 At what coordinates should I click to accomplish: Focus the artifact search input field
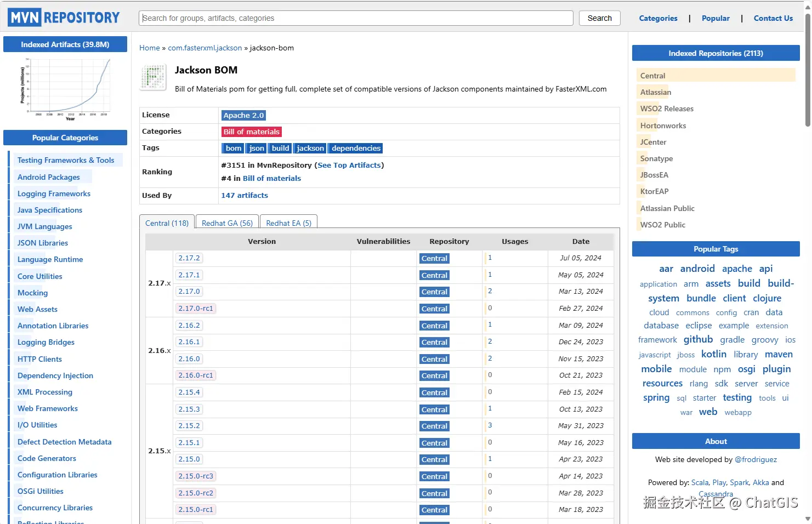(x=356, y=18)
